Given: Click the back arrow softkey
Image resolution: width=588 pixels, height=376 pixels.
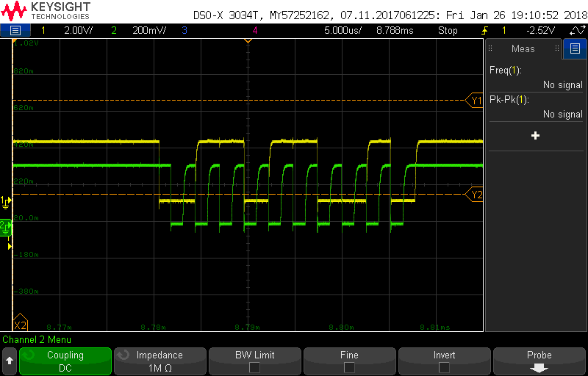Looking at the screenshot, I should click(10, 361).
